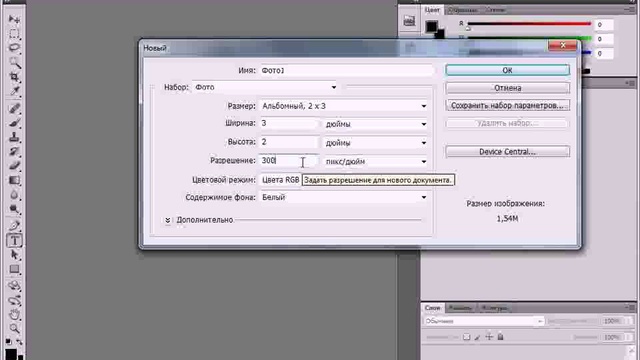Open the Ширина units dropdown

(x=376, y=124)
